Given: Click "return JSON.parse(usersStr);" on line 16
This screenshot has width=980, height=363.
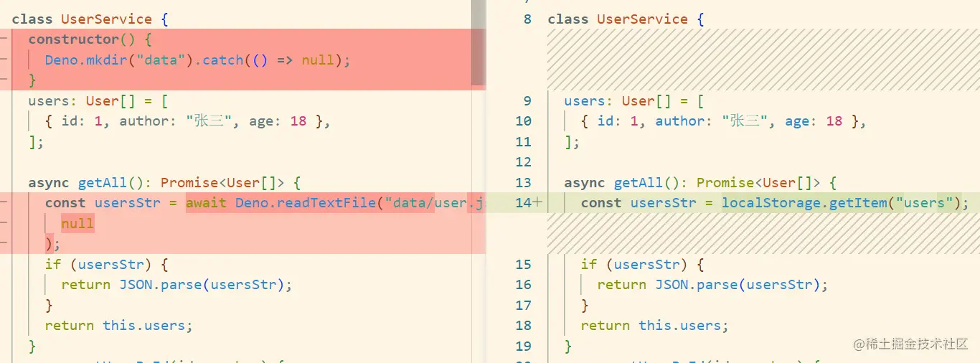Looking at the screenshot, I should point(712,285).
